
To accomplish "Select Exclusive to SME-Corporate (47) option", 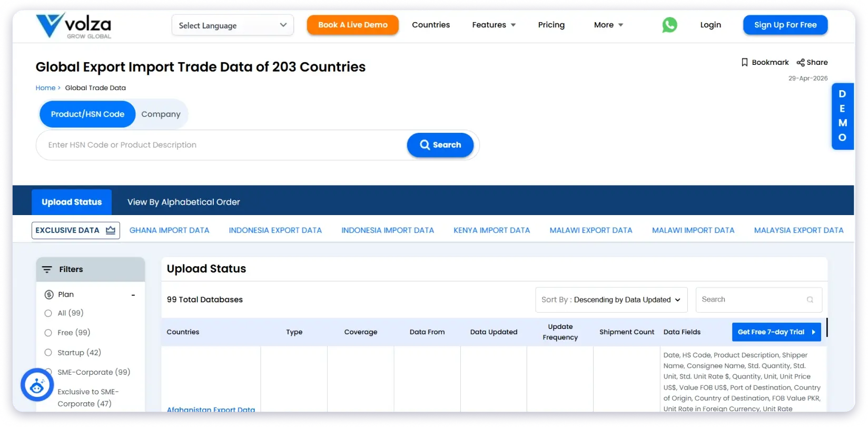I will (x=88, y=397).
